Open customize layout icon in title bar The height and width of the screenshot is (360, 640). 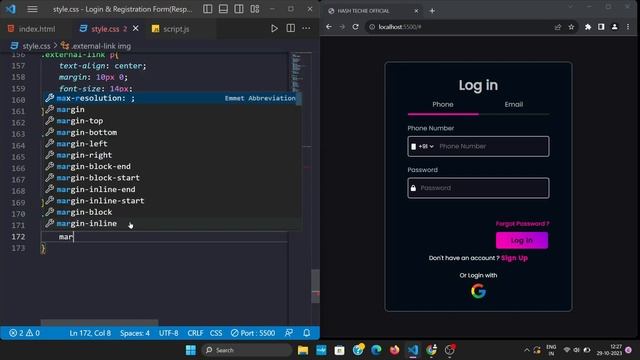coord(255,9)
